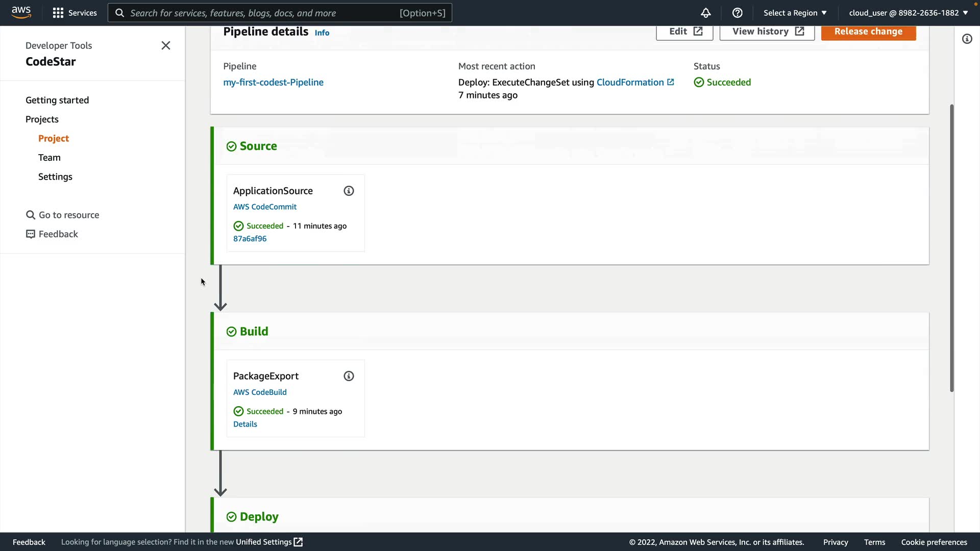Image resolution: width=980 pixels, height=551 pixels.
Task: Go to Getting started page
Action: (x=57, y=100)
